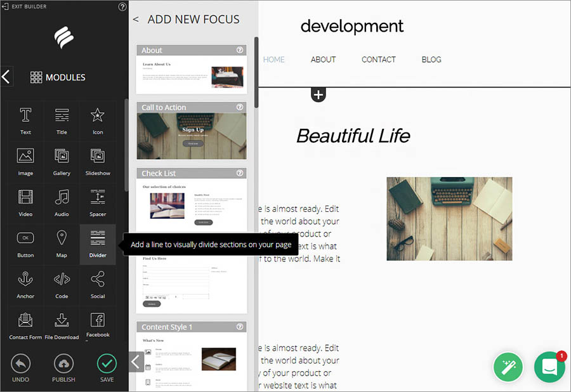Undo the last change

click(21, 368)
